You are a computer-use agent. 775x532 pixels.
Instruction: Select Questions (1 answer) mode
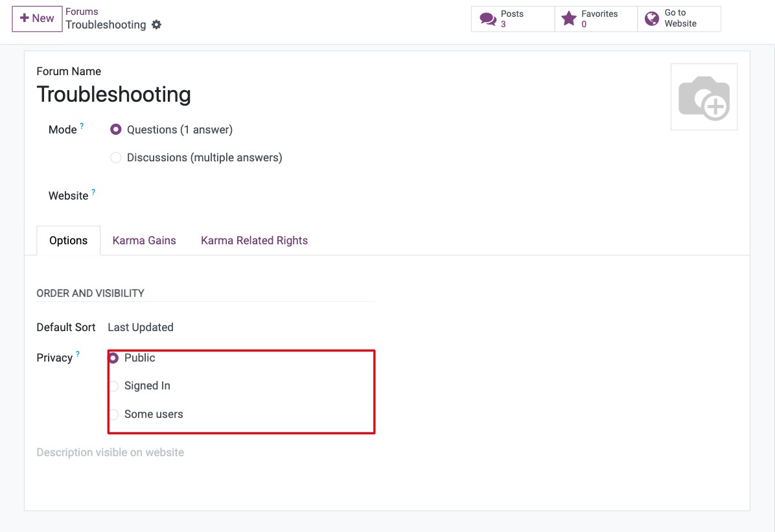[x=115, y=130]
